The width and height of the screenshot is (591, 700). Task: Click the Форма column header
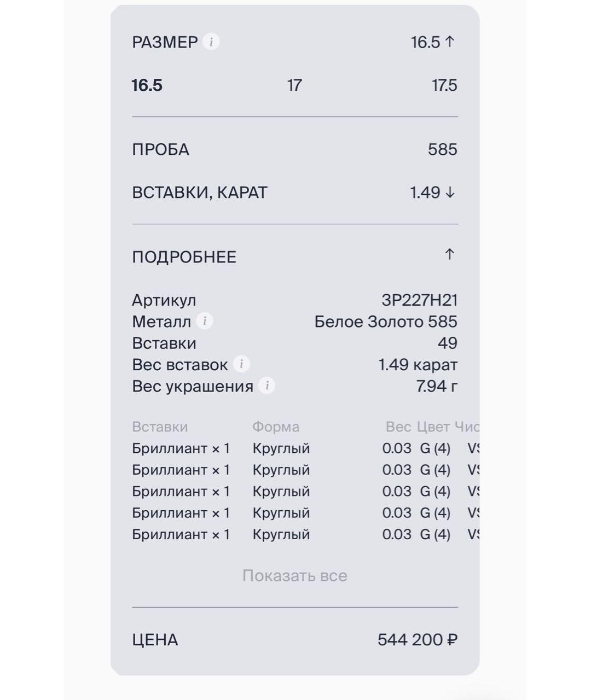[x=276, y=427]
